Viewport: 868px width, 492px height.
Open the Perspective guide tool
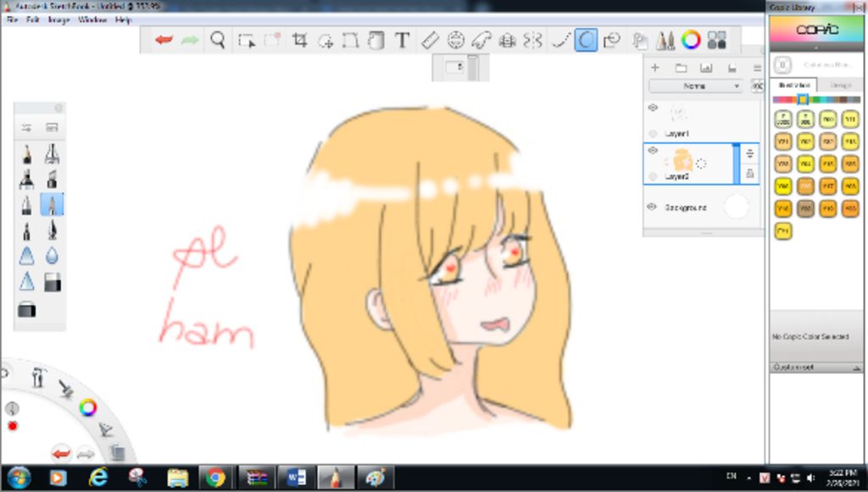507,41
